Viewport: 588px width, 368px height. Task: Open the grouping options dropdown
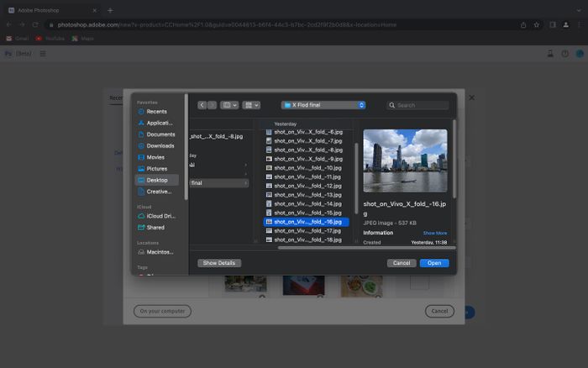click(x=250, y=105)
